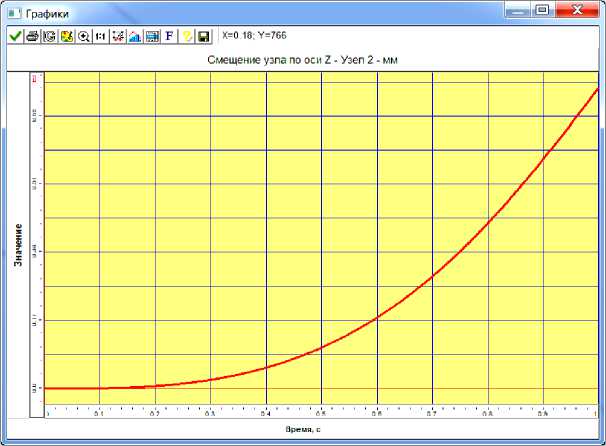This screenshot has width=606, height=446.
Task: Click the blue chart type icon
Action: point(134,36)
